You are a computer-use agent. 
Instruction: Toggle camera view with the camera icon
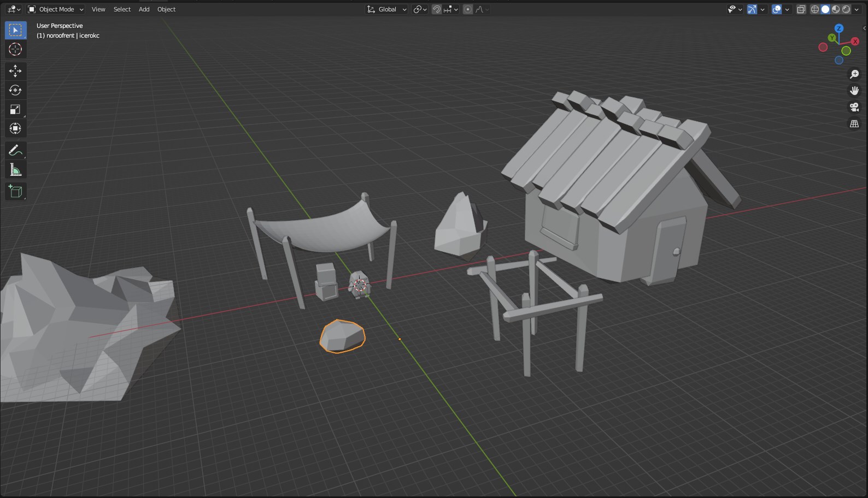854,107
